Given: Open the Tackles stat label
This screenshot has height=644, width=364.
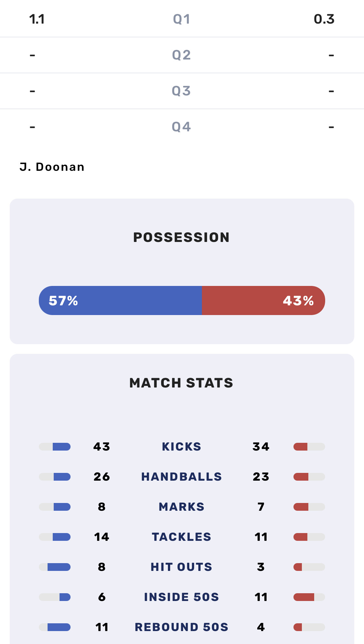Looking at the screenshot, I should pos(182,537).
